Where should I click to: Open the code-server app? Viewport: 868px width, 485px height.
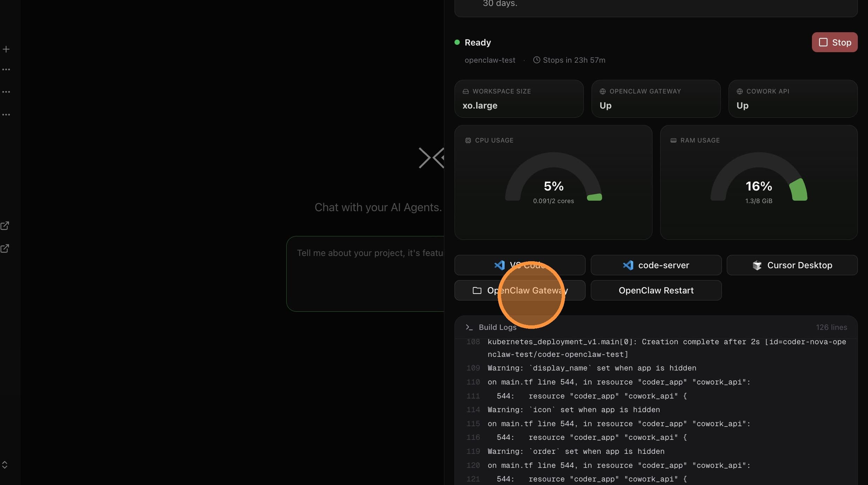point(656,265)
